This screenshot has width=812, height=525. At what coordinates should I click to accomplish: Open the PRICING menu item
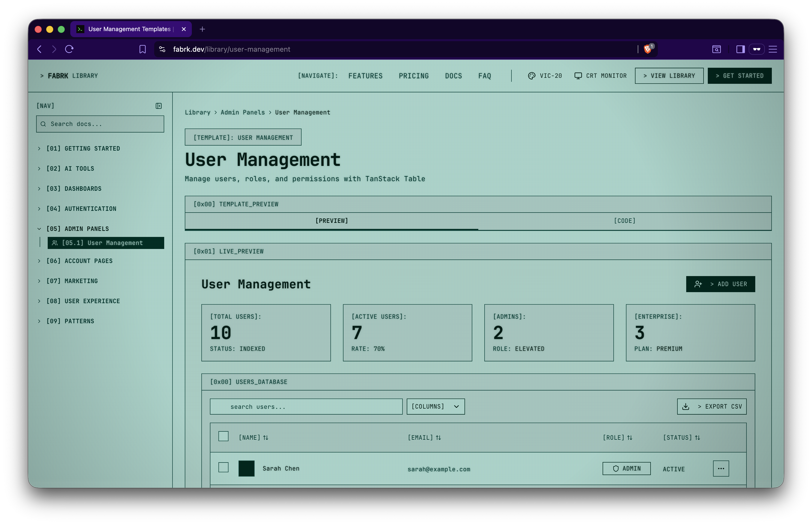click(x=414, y=76)
